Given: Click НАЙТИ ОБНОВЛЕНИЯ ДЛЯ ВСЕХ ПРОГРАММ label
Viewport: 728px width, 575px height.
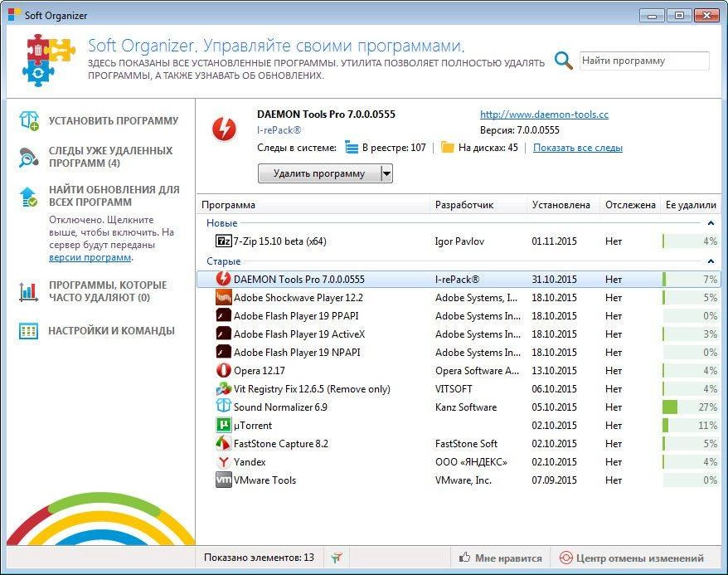Looking at the screenshot, I should [114, 196].
